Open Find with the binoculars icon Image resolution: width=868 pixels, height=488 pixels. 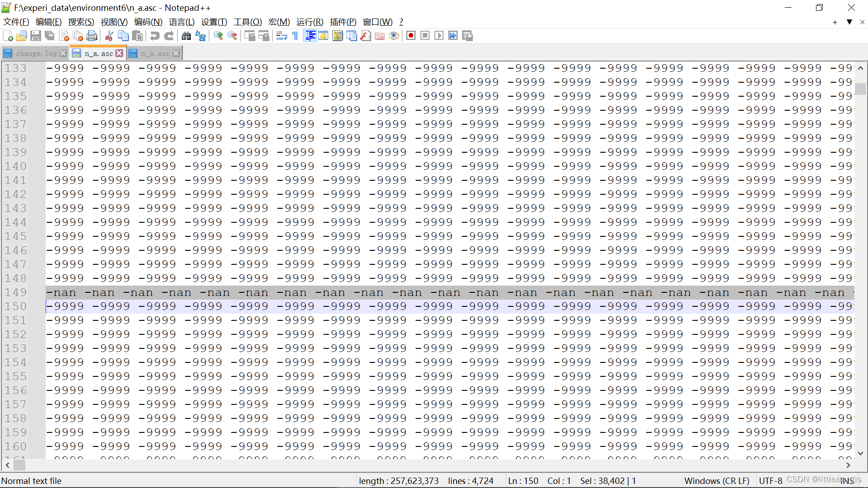(186, 36)
